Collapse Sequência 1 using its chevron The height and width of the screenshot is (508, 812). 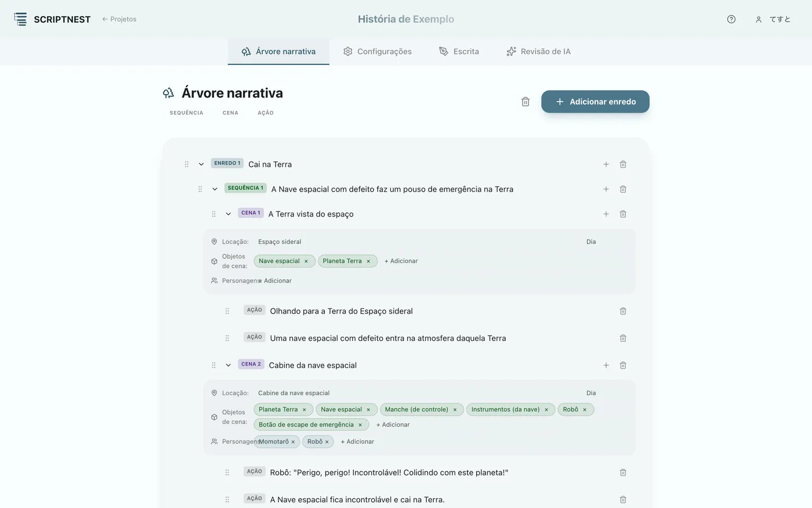(215, 189)
